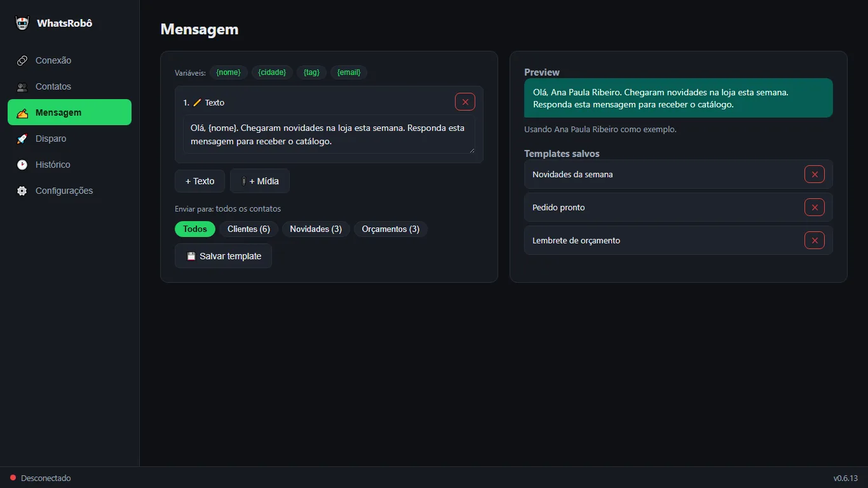
Task: Click the 'Templates salvos' heading
Action: click(562, 154)
